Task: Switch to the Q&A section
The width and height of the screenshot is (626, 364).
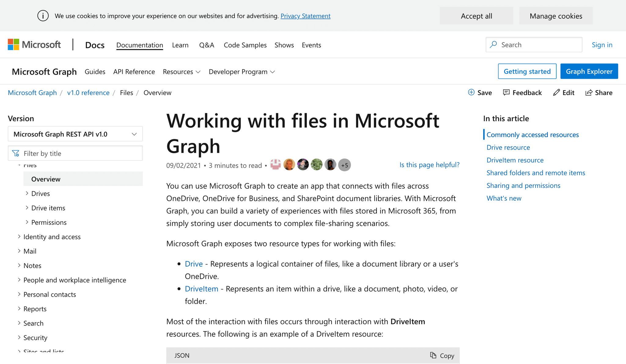Action: pos(207,45)
